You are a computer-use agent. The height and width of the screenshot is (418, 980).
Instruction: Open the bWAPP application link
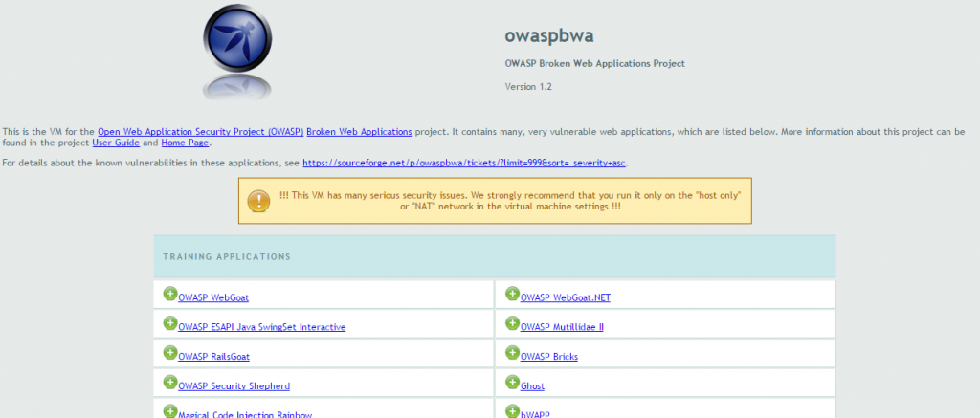[535, 414]
